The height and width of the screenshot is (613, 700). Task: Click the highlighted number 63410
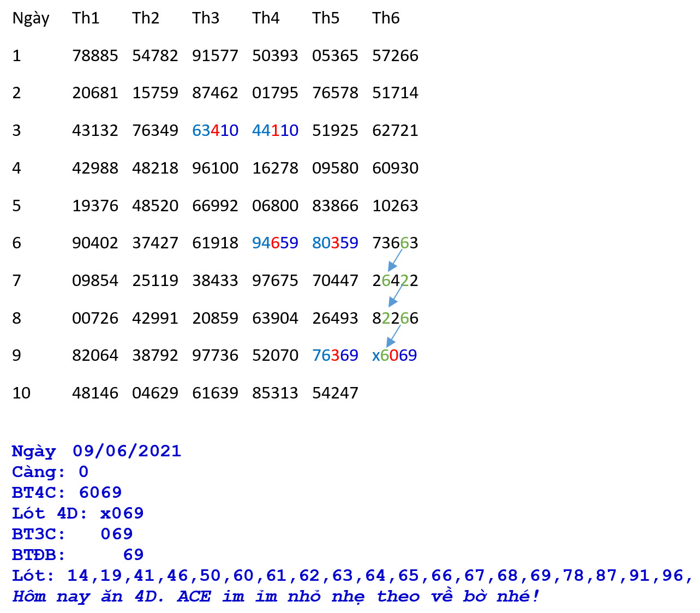coord(215,130)
